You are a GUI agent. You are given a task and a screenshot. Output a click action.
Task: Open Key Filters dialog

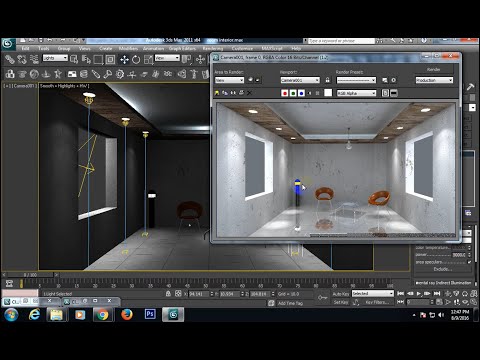coord(377,302)
